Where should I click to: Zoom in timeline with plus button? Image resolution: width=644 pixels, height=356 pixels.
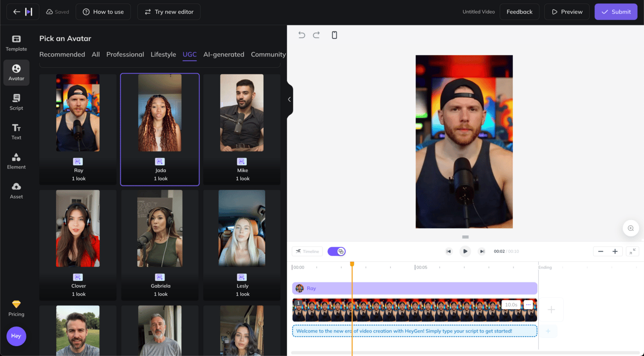pyautogui.click(x=615, y=251)
